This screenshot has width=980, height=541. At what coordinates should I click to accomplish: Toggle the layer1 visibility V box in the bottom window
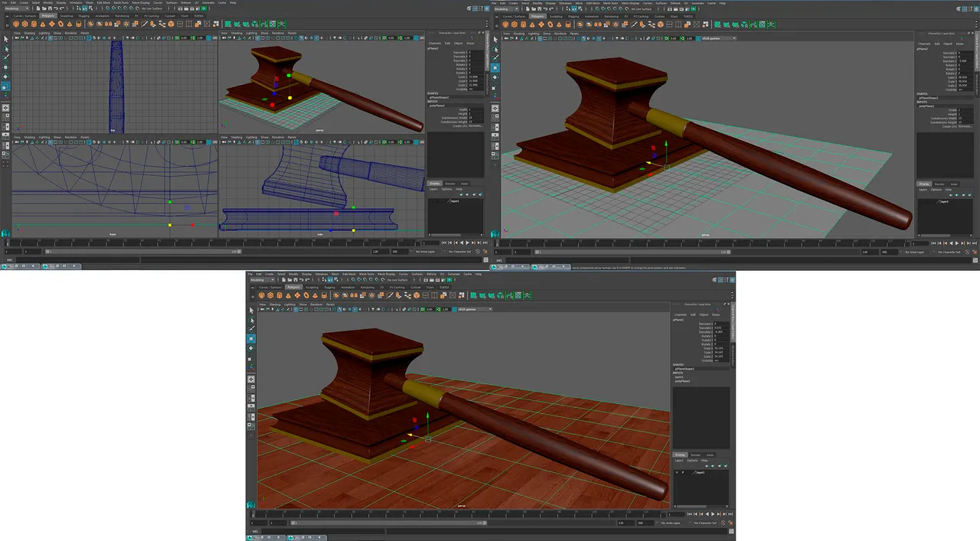pyautogui.click(x=677, y=472)
